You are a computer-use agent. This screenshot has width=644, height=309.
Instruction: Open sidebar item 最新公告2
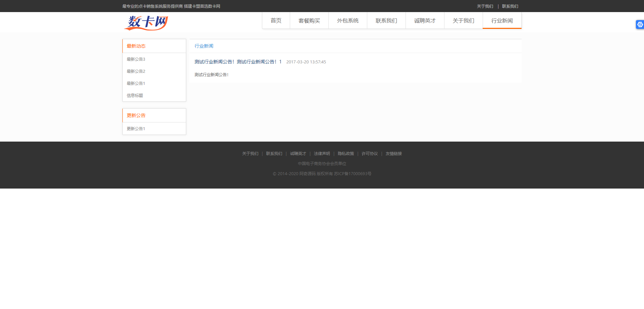(136, 71)
